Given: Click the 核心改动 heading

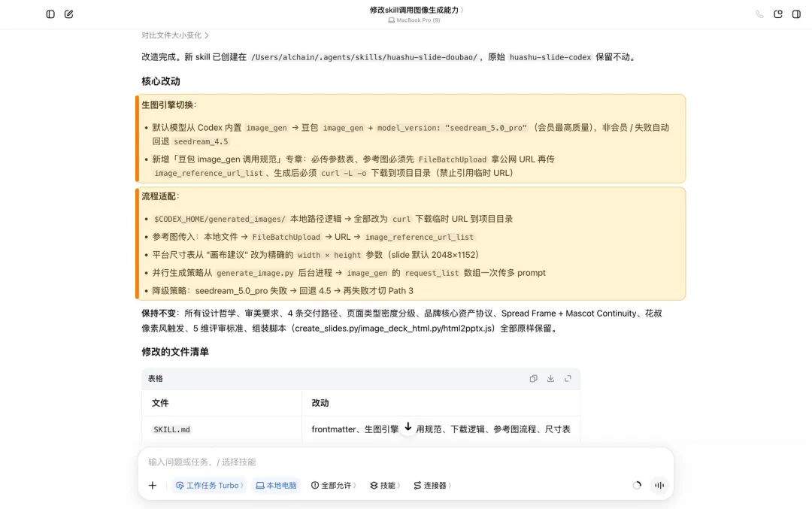Looking at the screenshot, I should [x=161, y=81].
